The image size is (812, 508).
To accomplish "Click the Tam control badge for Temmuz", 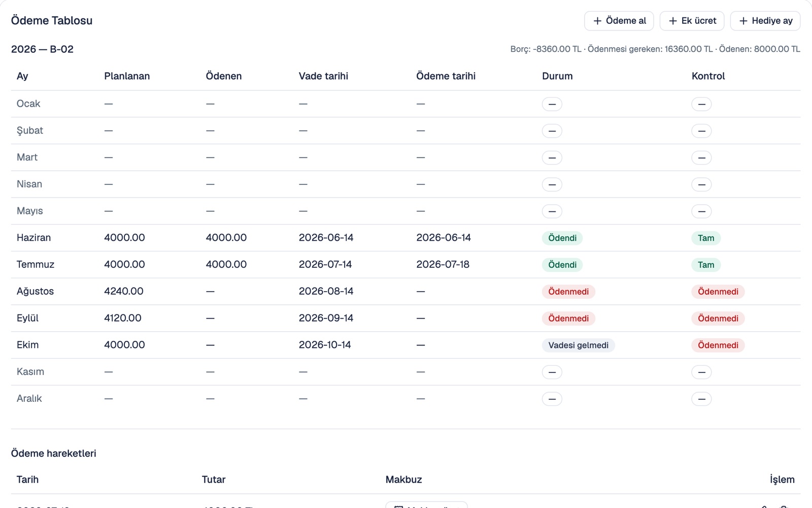I will (706, 265).
